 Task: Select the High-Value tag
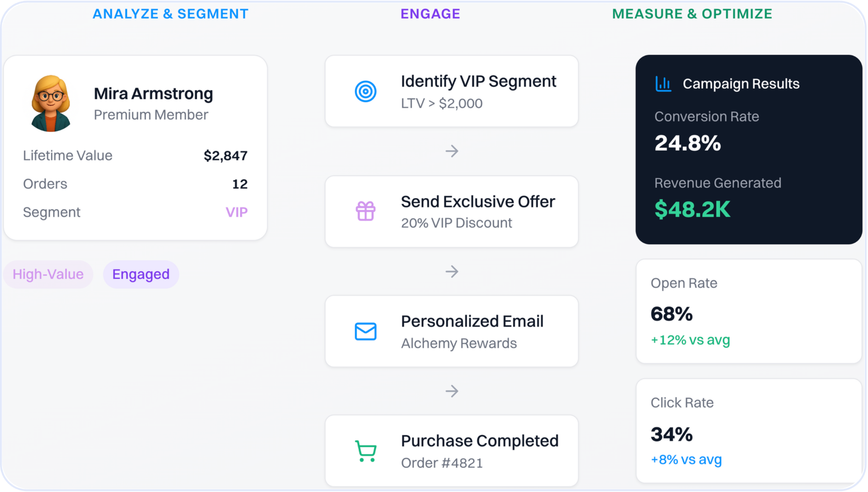48,274
